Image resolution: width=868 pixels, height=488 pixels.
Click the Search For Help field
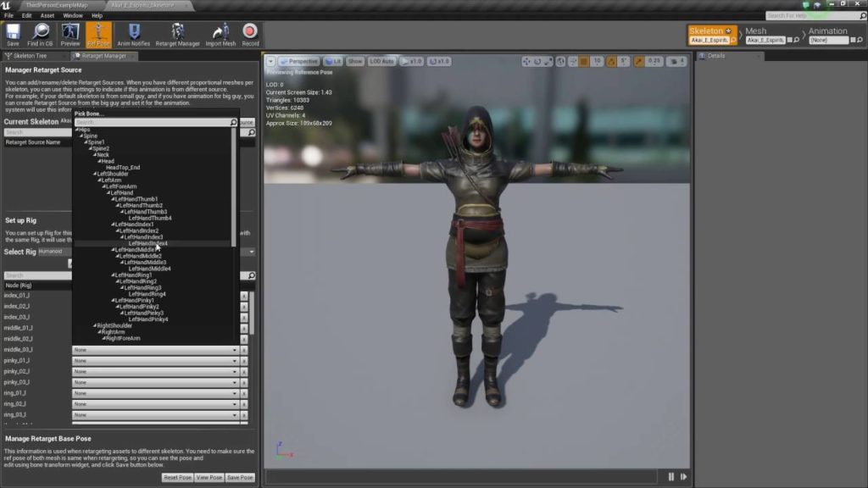pos(811,15)
